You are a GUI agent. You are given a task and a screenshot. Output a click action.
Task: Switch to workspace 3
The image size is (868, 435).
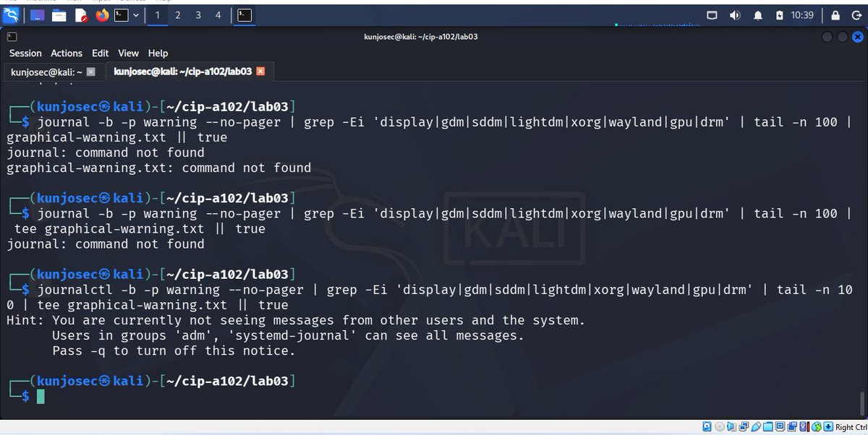197,14
